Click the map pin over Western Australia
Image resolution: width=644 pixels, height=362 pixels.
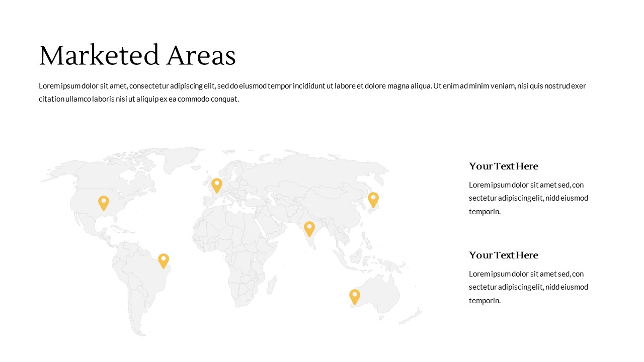[x=355, y=297]
